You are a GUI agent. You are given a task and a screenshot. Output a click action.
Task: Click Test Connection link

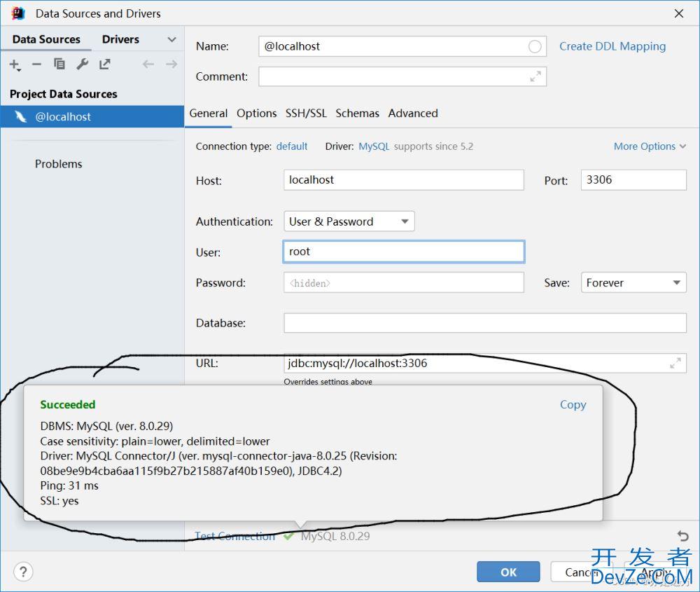(x=234, y=536)
